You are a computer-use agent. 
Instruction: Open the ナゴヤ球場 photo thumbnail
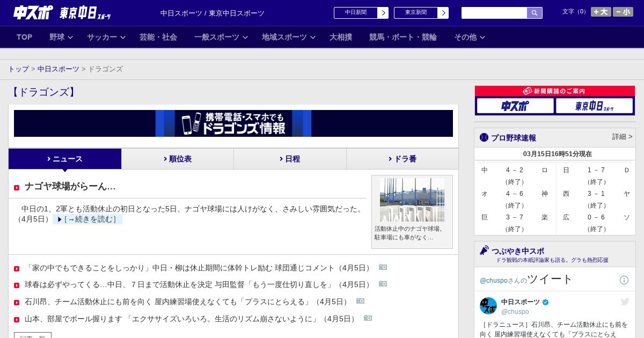click(412, 200)
